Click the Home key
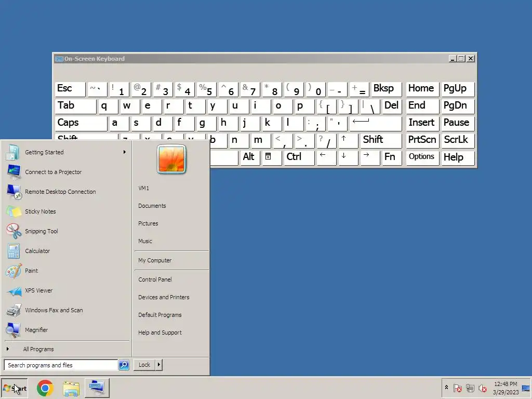The image size is (532, 399). 422,89
